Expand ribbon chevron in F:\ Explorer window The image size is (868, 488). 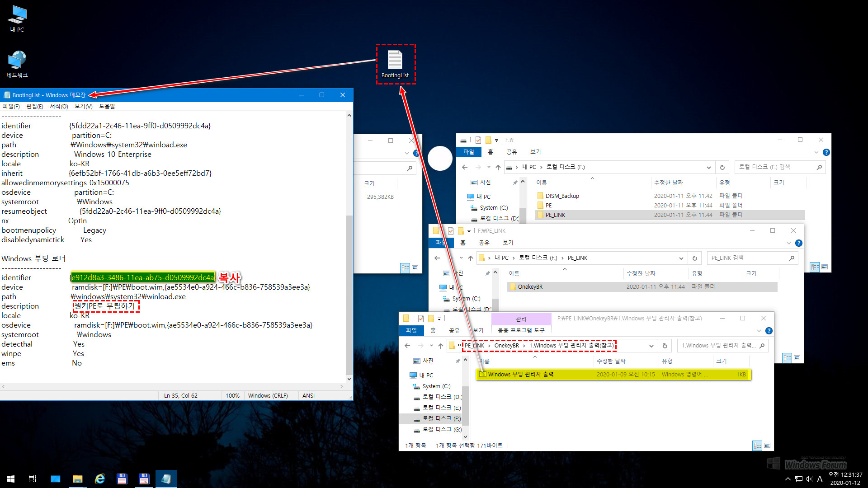point(816,152)
